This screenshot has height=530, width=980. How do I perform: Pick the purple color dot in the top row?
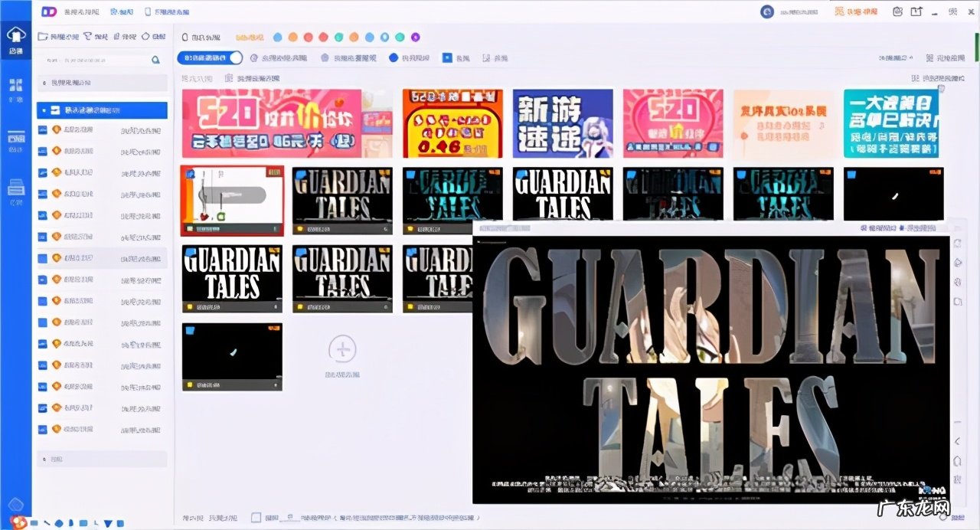416,37
